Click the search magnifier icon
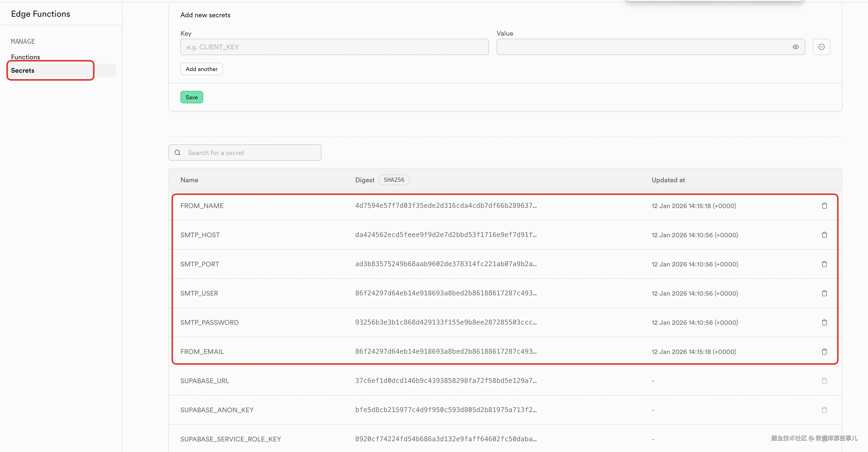Image resolution: width=868 pixels, height=452 pixels. 178,153
